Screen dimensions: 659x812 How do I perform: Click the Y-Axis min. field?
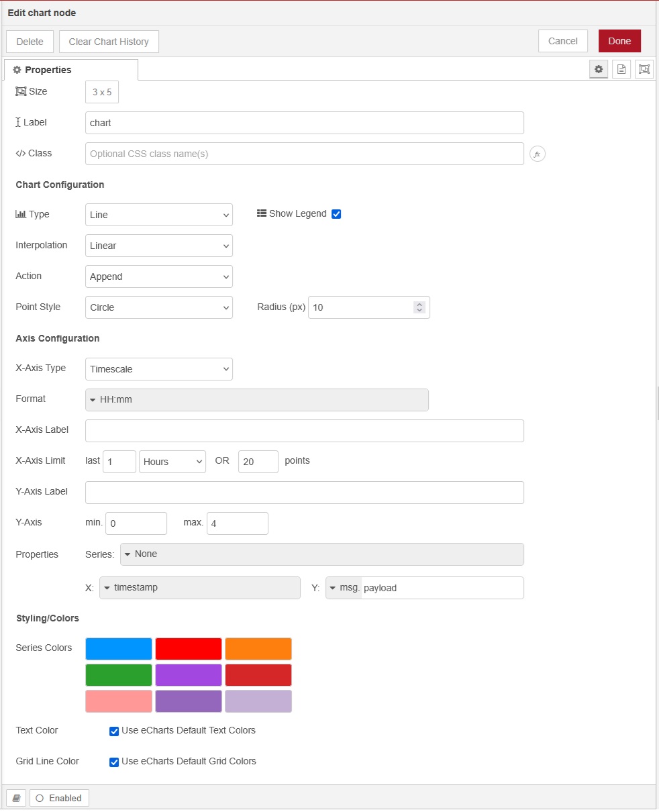point(136,523)
